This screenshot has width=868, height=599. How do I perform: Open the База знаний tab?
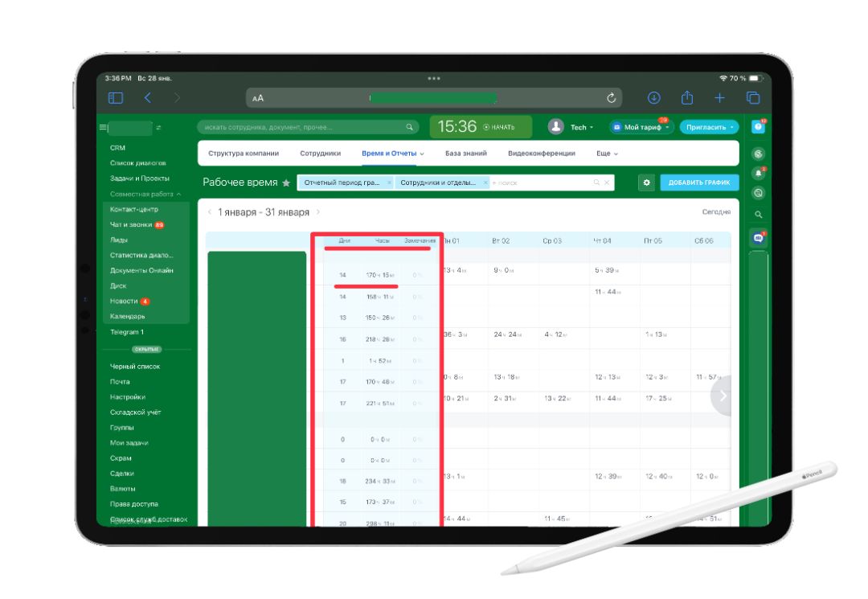tap(466, 154)
